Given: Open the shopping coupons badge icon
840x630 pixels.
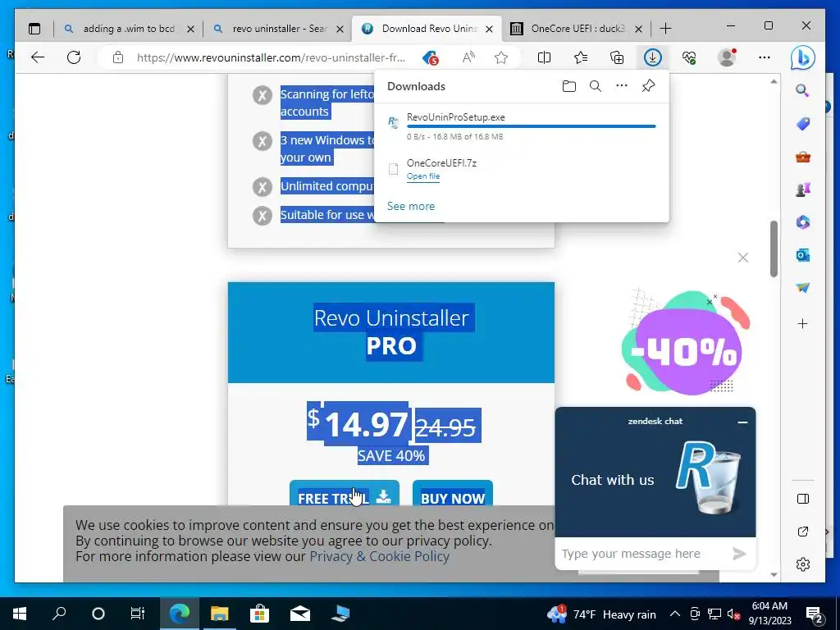Looking at the screenshot, I should pyautogui.click(x=431, y=57).
